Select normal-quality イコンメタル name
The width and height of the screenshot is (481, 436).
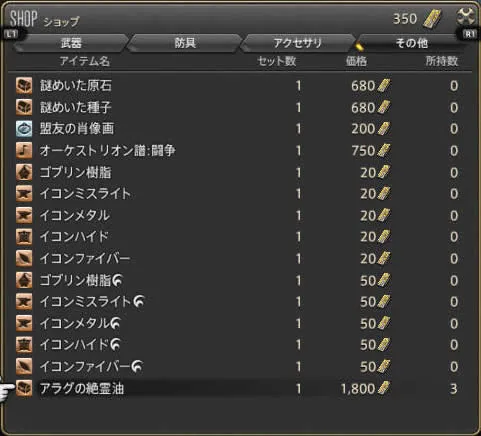(x=75, y=215)
